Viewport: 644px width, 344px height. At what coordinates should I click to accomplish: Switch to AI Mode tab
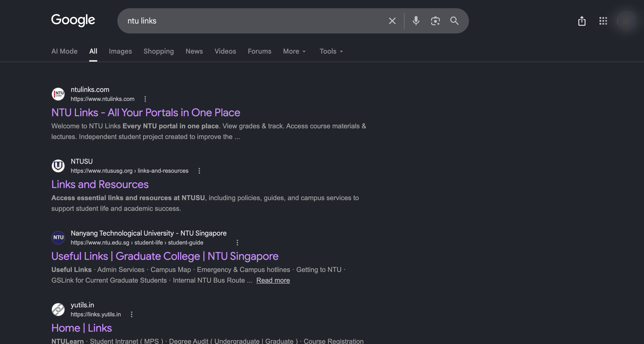tap(64, 51)
